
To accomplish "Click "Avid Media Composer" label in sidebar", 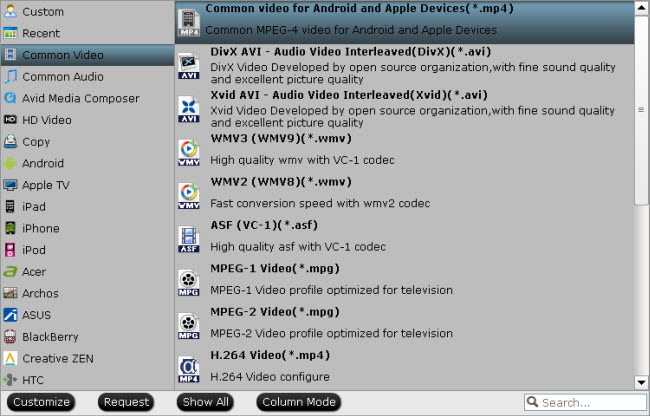I will pyautogui.click(x=81, y=99).
